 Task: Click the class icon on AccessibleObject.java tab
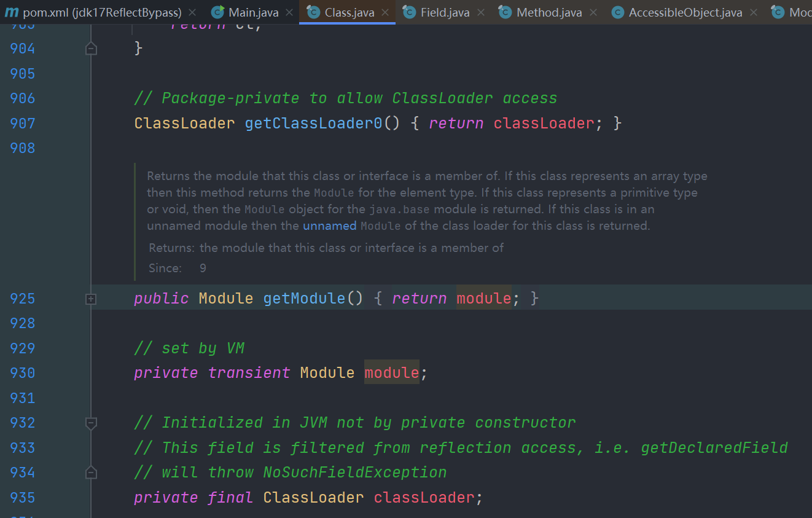[x=618, y=12]
